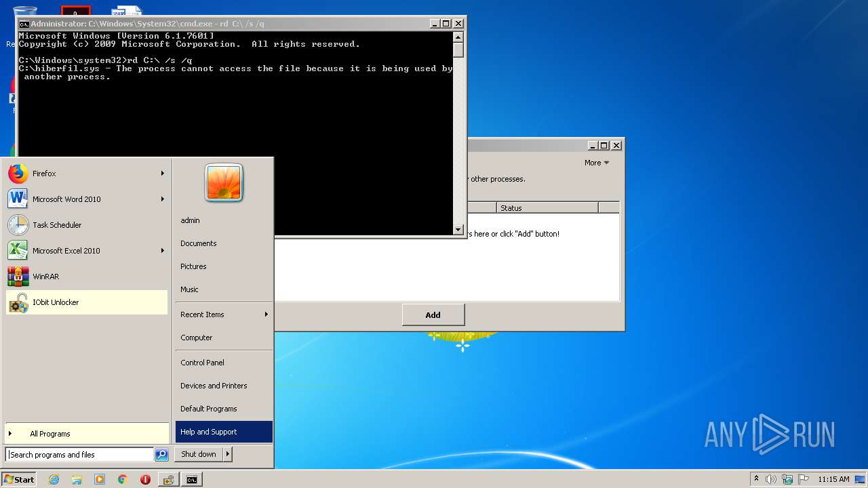Click the cmd vertical scrollbar thumb
868x488 pixels.
tap(458, 49)
